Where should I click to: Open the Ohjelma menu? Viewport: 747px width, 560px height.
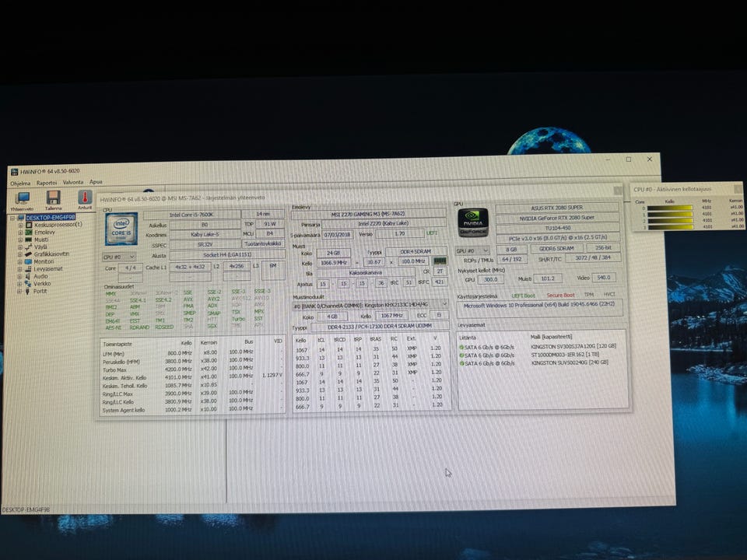(20, 183)
